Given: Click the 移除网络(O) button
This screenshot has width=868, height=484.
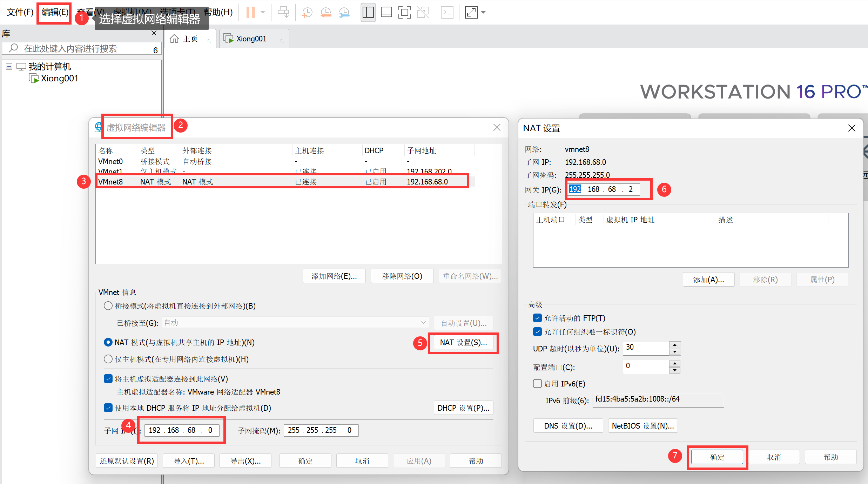Looking at the screenshot, I should [402, 276].
